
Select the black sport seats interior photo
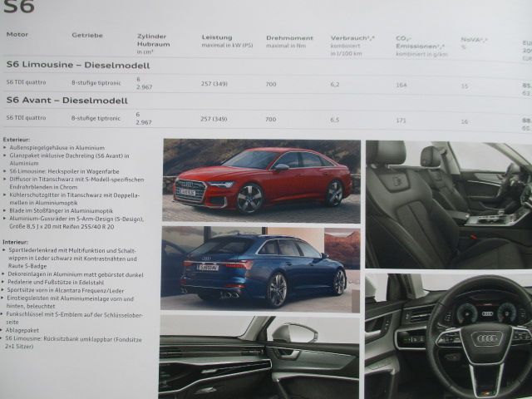(x=448, y=204)
